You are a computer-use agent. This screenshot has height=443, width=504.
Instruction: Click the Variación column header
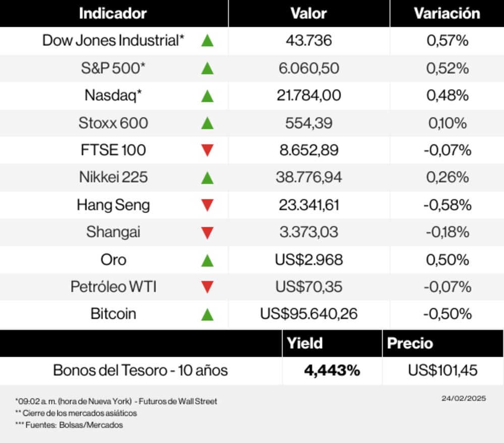(447, 14)
